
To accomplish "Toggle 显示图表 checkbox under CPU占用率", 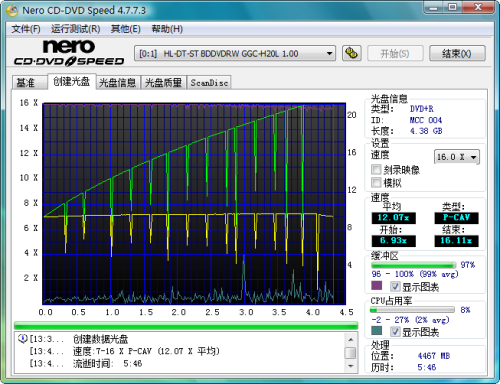I will click(x=395, y=331).
